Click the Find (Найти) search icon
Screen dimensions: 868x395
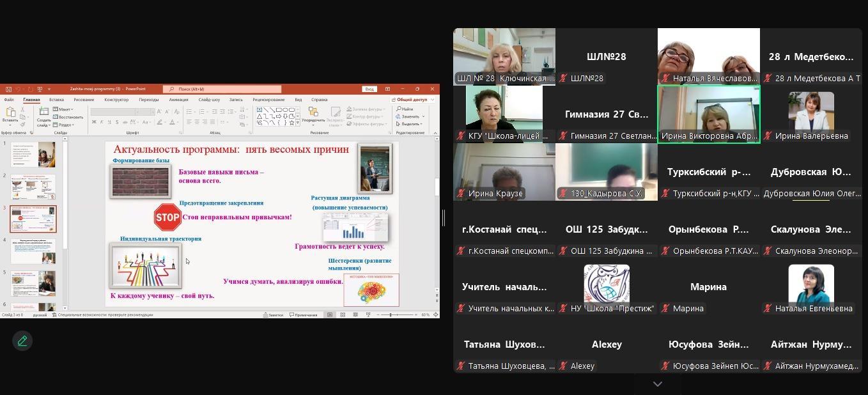click(405, 109)
